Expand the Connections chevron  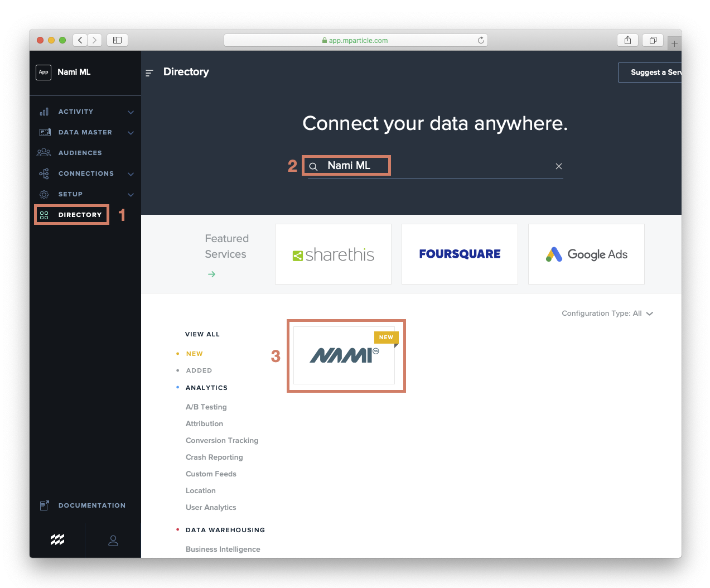pos(131,174)
